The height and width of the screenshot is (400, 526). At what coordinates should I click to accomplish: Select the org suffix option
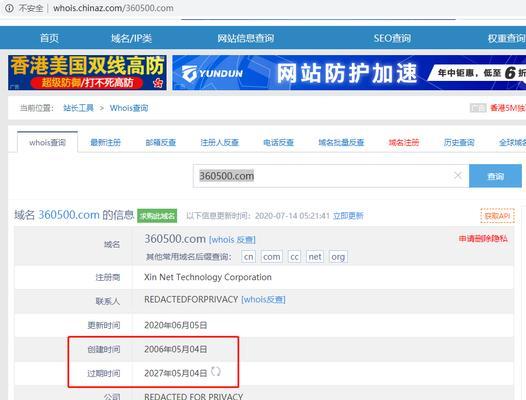point(338,257)
